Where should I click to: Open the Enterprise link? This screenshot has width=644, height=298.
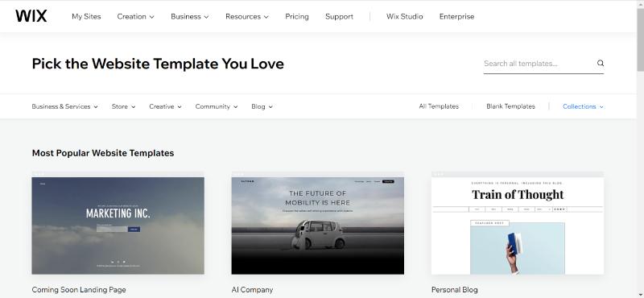[456, 16]
